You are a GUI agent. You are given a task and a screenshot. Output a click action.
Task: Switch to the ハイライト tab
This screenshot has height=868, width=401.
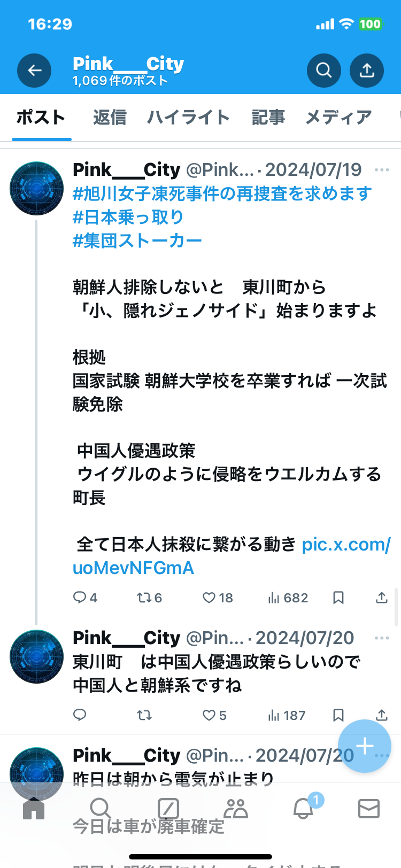point(188,118)
